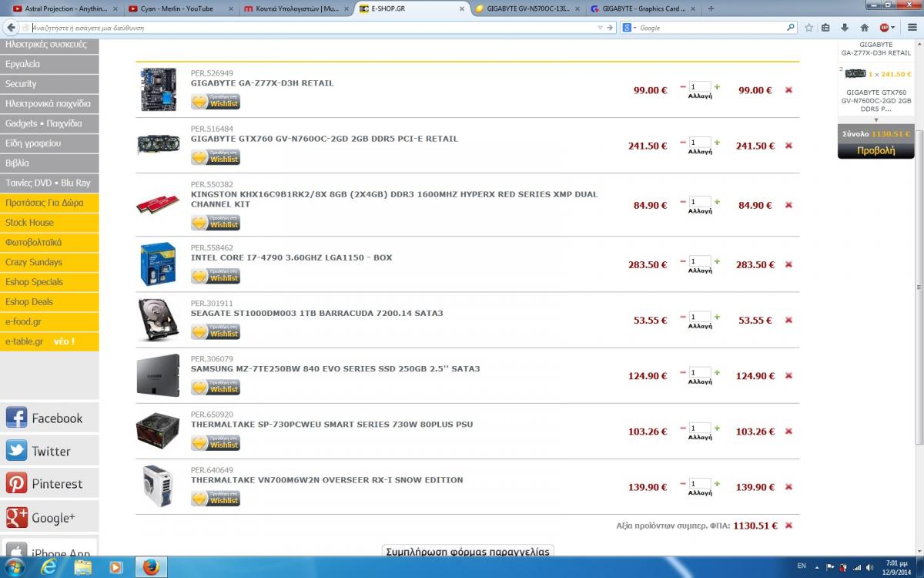This screenshot has width=924, height=578.
Task: Open the Google+ social button
Action: (49, 517)
